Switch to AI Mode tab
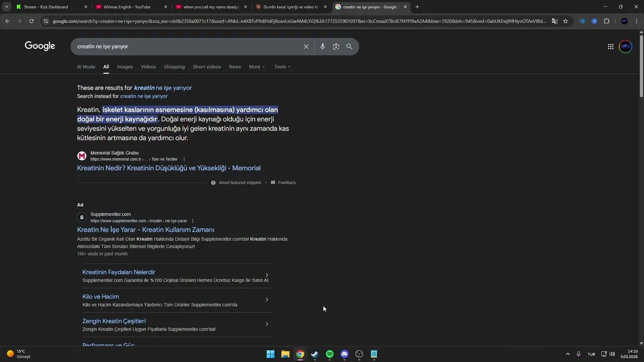This screenshot has width=644, height=362. pyautogui.click(x=86, y=67)
